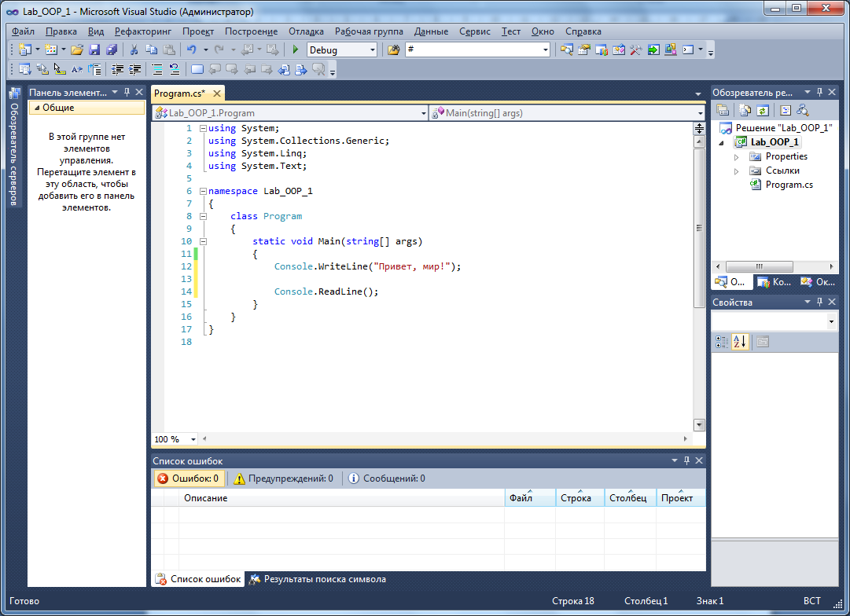This screenshot has width=850, height=616.
Task: Click View Class Diagram in Solution Explorer
Action: point(802,111)
